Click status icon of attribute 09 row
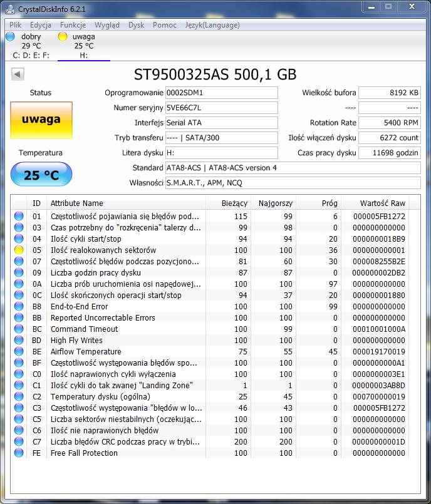 coord(19,272)
